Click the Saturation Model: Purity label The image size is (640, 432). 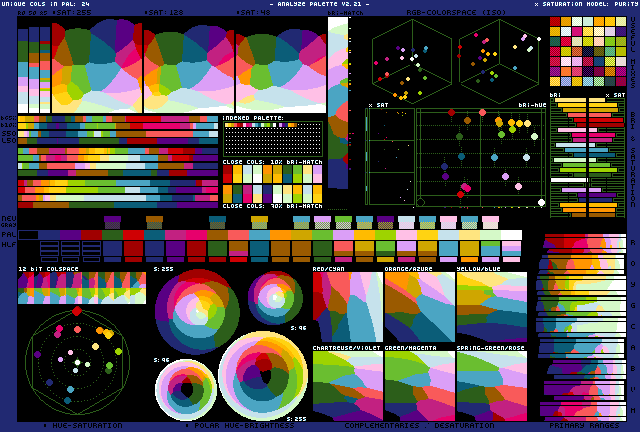pos(585,4)
